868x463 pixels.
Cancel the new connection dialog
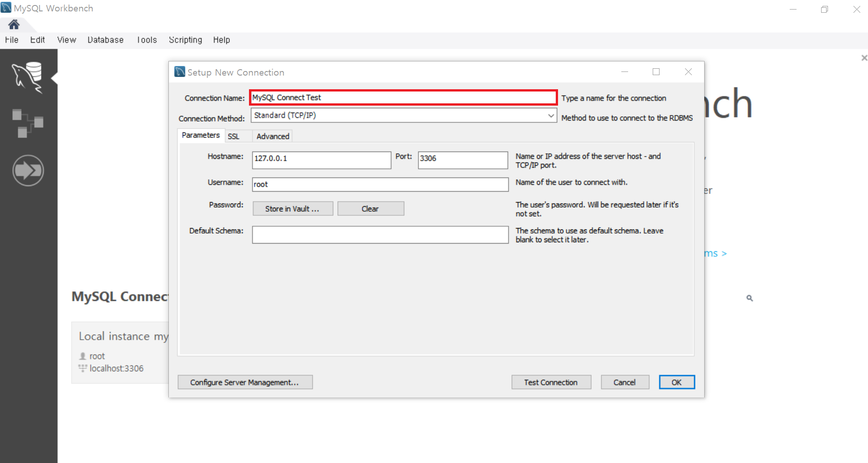pyautogui.click(x=624, y=382)
